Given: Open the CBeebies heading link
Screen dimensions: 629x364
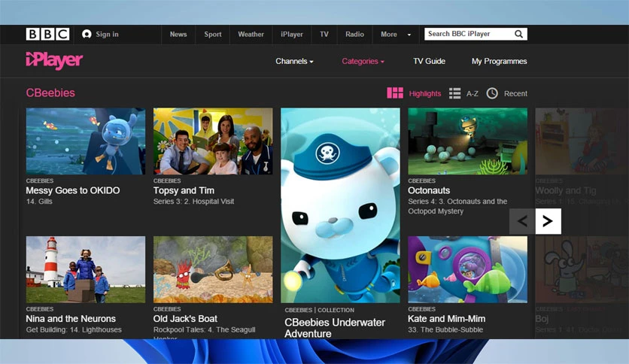Looking at the screenshot, I should click(x=50, y=93).
